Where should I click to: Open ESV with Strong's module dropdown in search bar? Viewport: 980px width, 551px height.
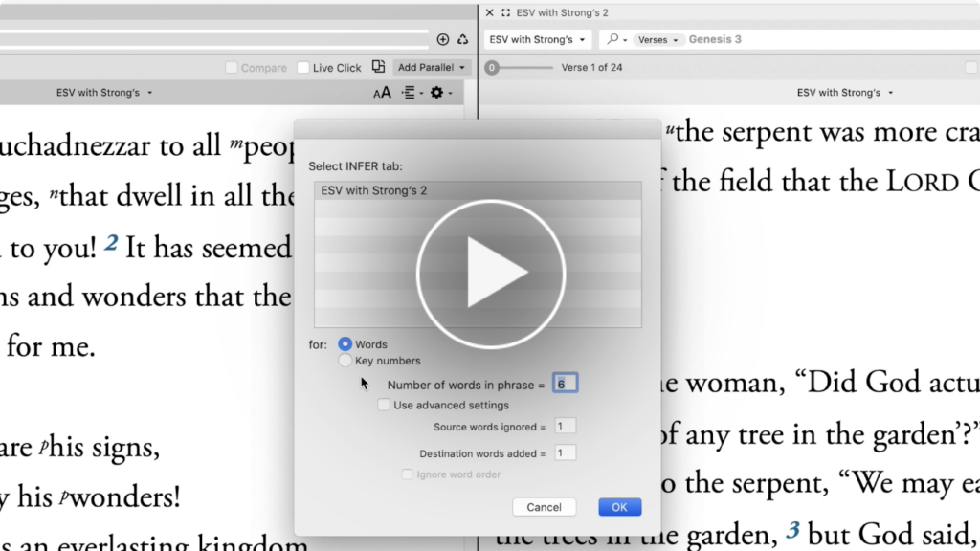click(537, 39)
